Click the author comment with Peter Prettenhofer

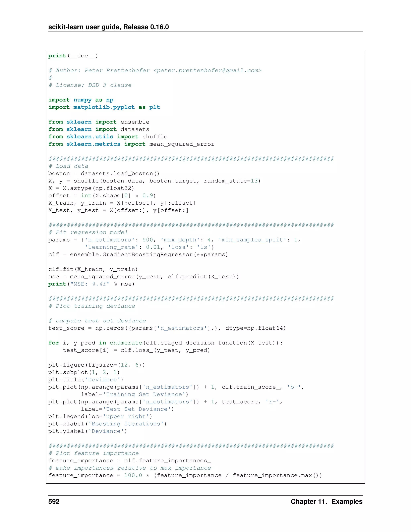click(x=155, y=70)
